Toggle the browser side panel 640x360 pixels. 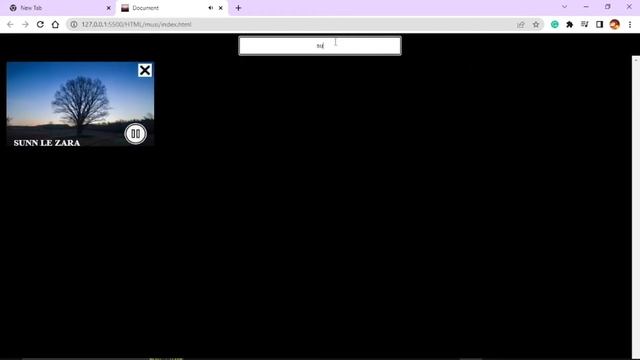click(x=599, y=24)
